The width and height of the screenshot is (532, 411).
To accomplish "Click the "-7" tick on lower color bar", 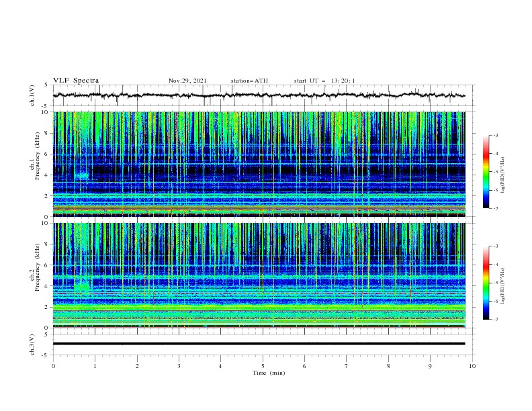I will pos(495,319).
